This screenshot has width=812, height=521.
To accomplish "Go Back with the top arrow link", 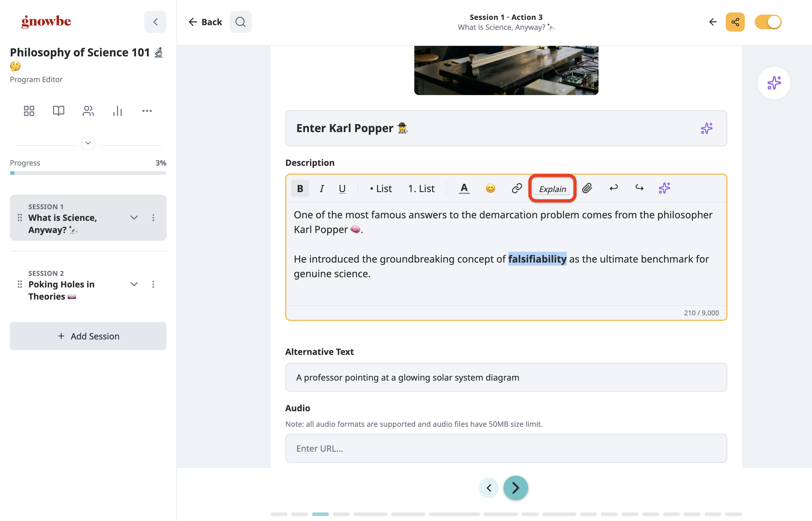I will (x=205, y=22).
